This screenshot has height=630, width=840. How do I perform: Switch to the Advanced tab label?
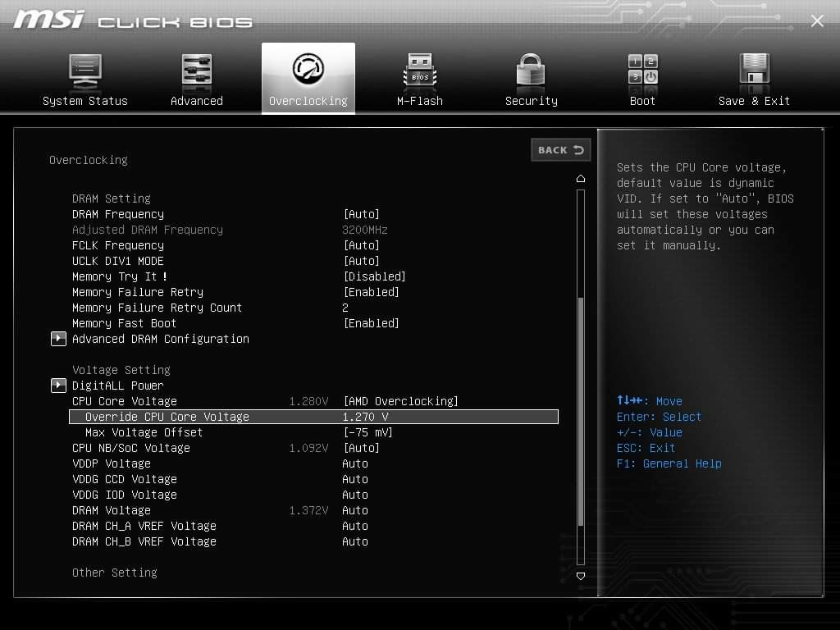pos(197,101)
